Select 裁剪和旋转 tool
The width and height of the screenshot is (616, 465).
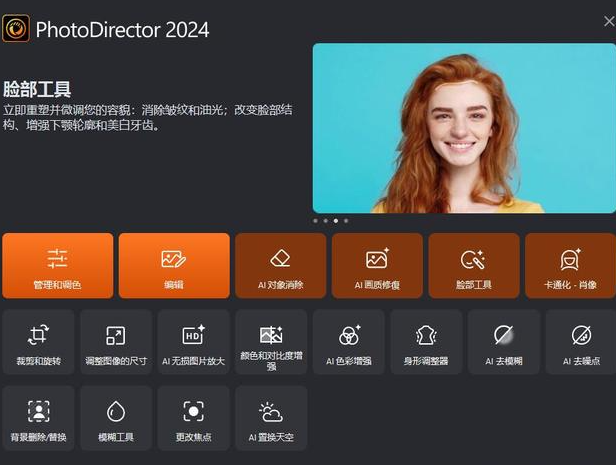click(38, 342)
